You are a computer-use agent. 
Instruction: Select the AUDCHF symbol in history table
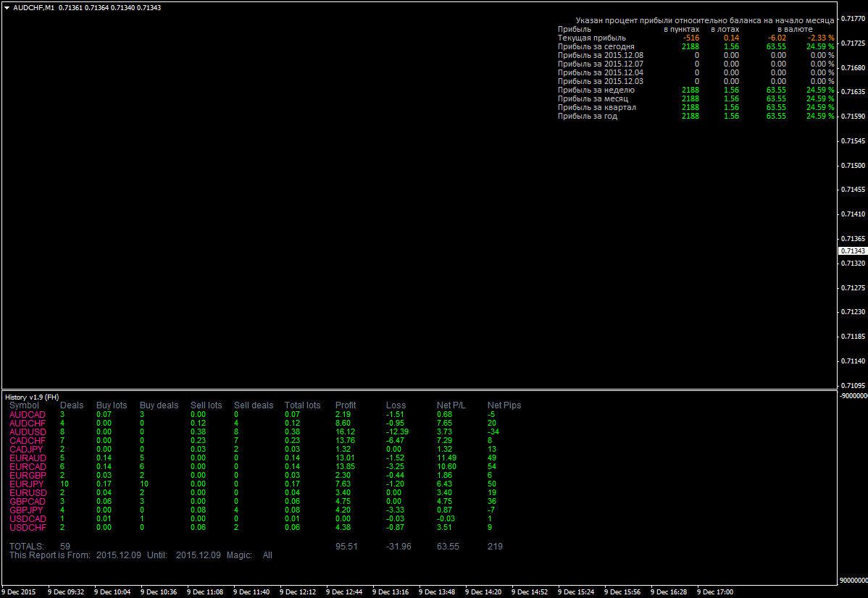(x=28, y=424)
